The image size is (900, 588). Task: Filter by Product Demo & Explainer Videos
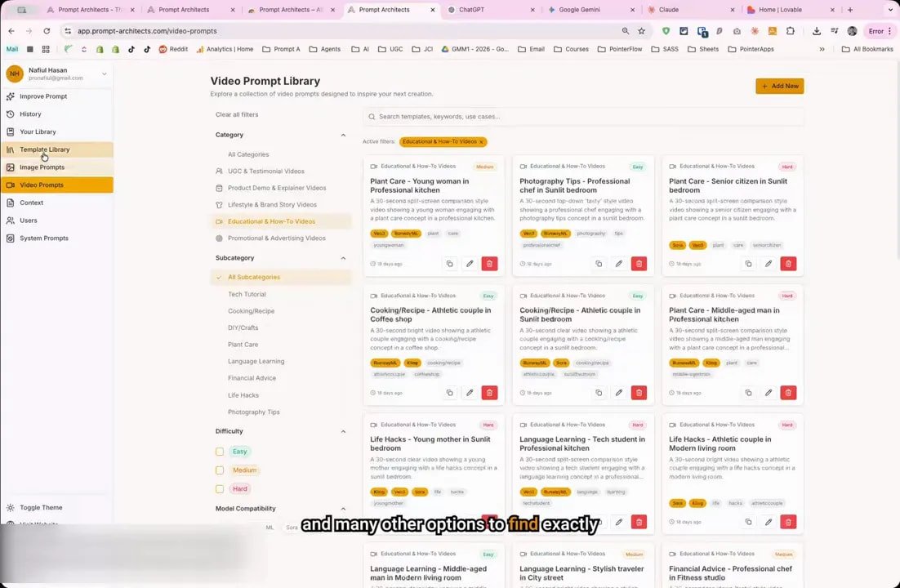[281, 188]
